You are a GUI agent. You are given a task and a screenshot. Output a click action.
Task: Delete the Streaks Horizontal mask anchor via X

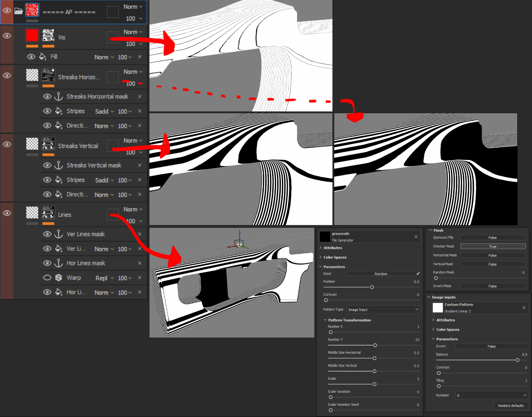(x=140, y=96)
